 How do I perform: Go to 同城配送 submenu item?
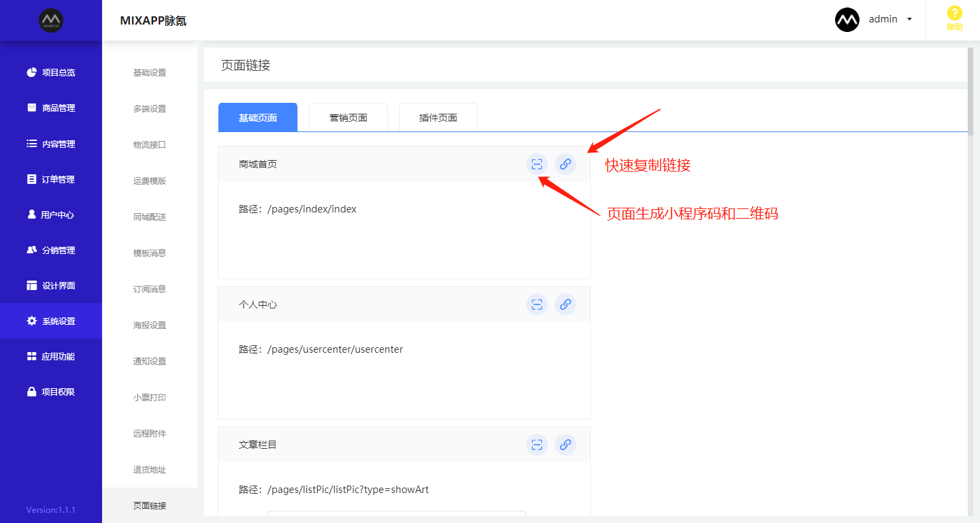click(x=150, y=217)
